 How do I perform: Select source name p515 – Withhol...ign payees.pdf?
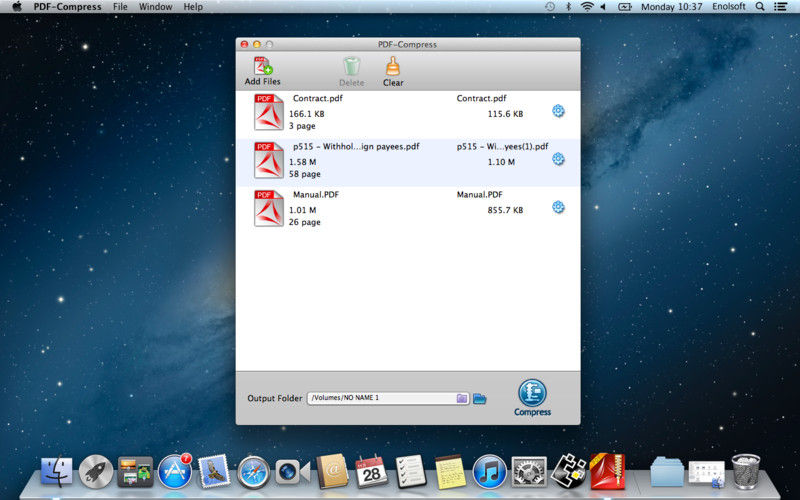click(x=356, y=146)
